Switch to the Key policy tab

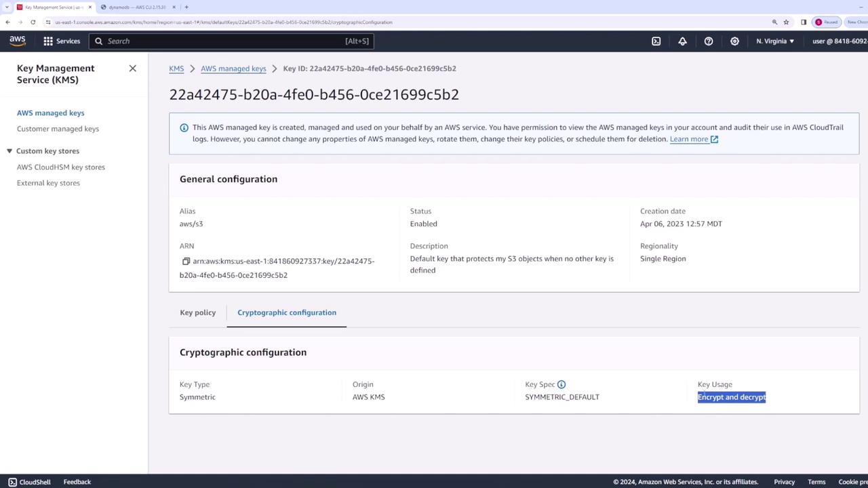198,312
